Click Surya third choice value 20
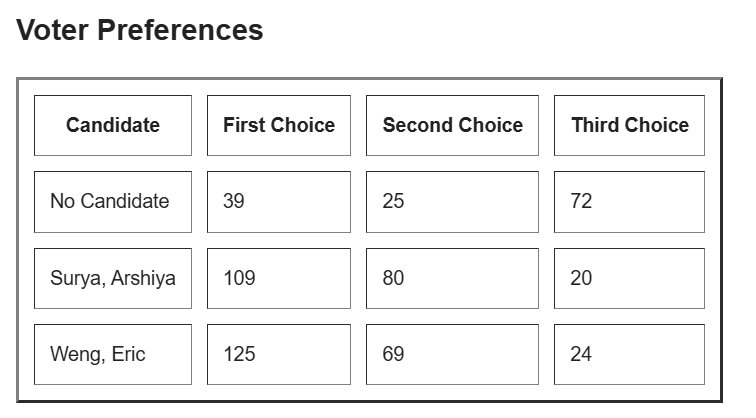Viewport: 756px width, 418px height. point(629,278)
